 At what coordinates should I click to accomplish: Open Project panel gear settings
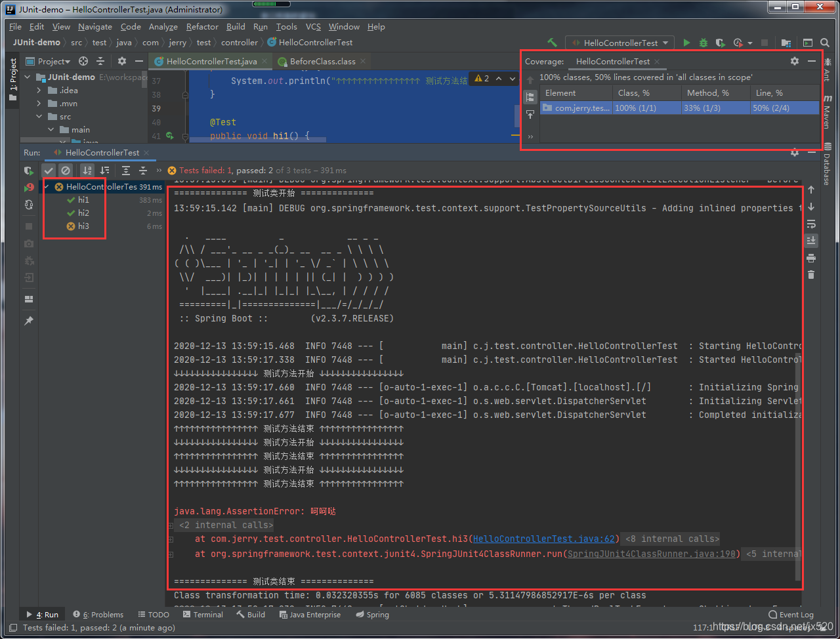coord(121,61)
